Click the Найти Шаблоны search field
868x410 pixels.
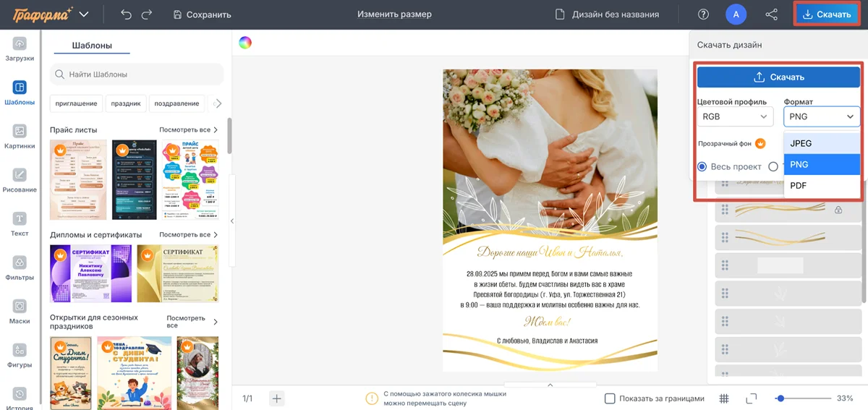tap(137, 74)
